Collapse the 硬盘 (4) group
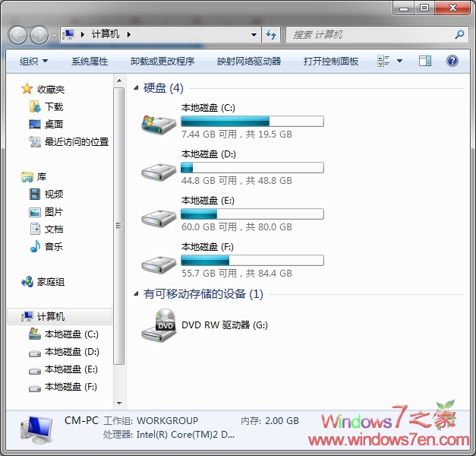The width and height of the screenshot is (476, 456). click(x=137, y=88)
